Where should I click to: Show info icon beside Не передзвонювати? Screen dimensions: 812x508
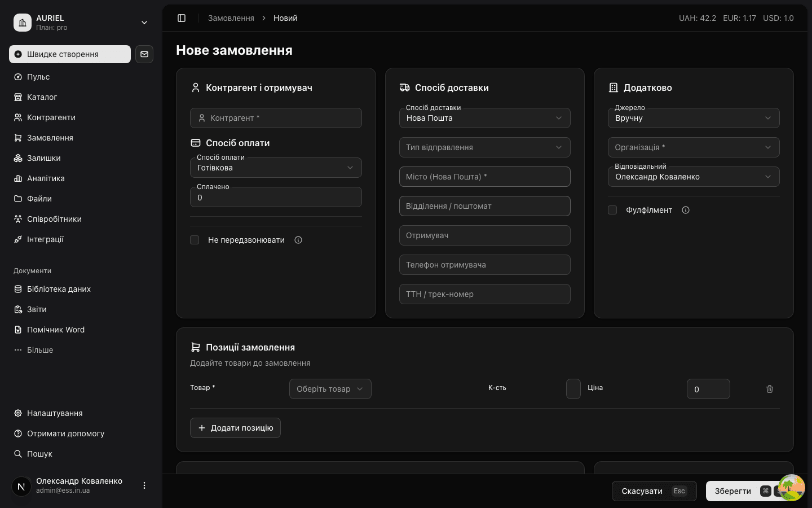[x=298, y=240]
